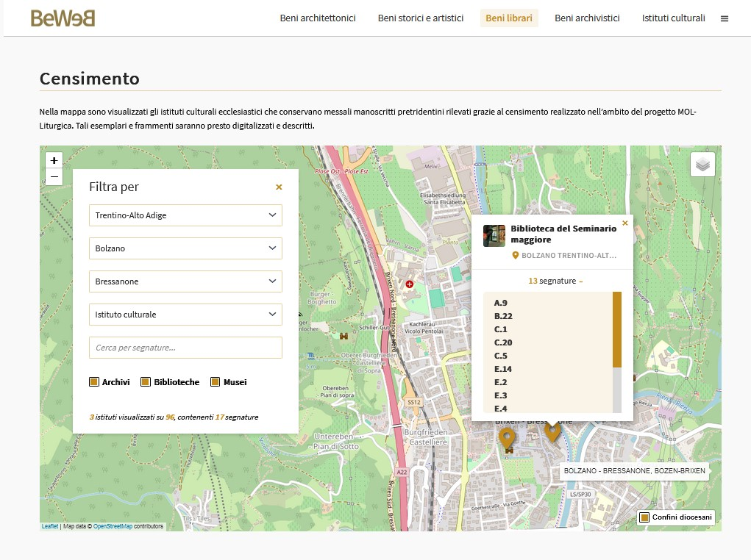This screenshot has height=560, width=751.
Task: Toggle the Archivi checkbox
Action: (x=94, y=382)
